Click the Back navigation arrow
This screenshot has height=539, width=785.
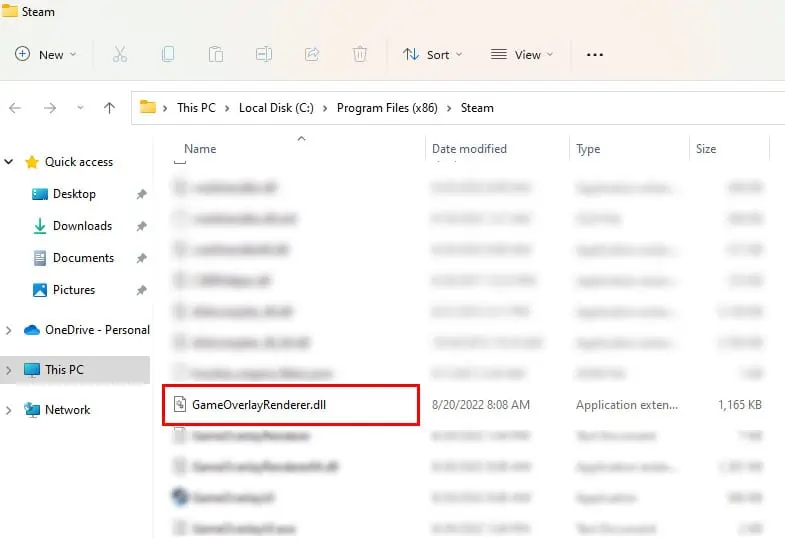15,108
